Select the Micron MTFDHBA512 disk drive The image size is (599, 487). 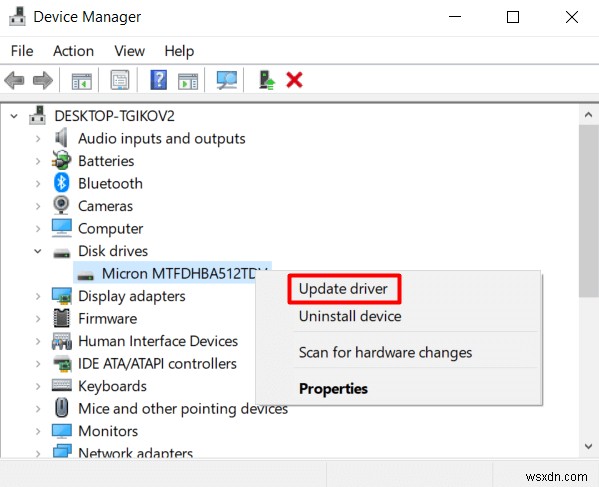click(172, 273)
